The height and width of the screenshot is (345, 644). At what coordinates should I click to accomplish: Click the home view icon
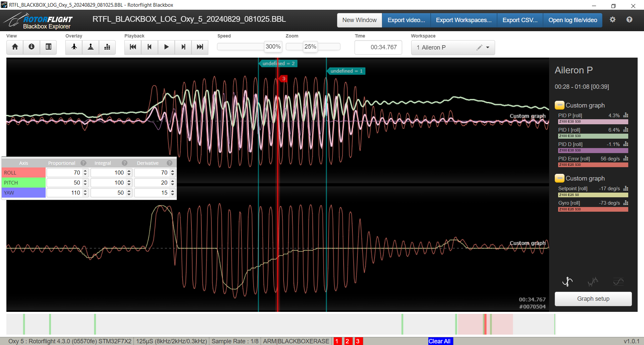[15, 47]
